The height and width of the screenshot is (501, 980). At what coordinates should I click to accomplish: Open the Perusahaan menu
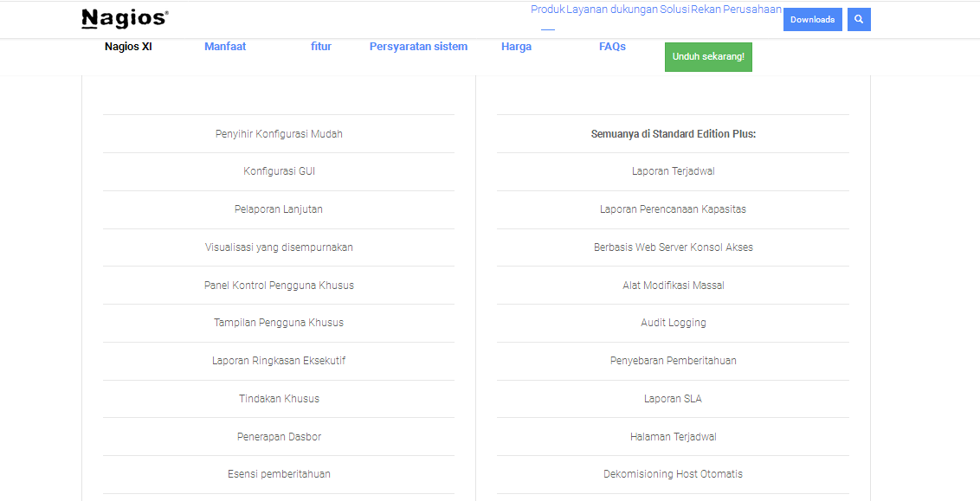(x=752, y=10)
